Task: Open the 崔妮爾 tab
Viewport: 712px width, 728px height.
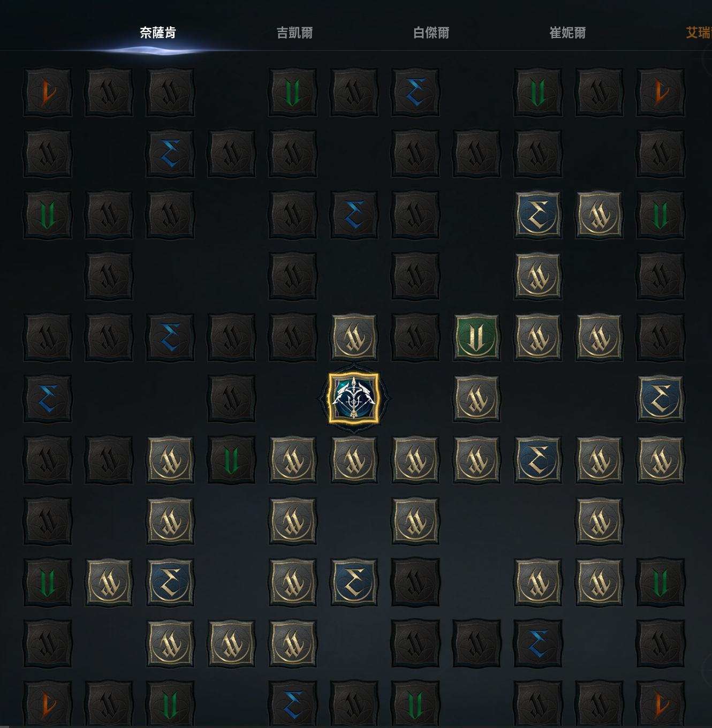Action: 567,33
